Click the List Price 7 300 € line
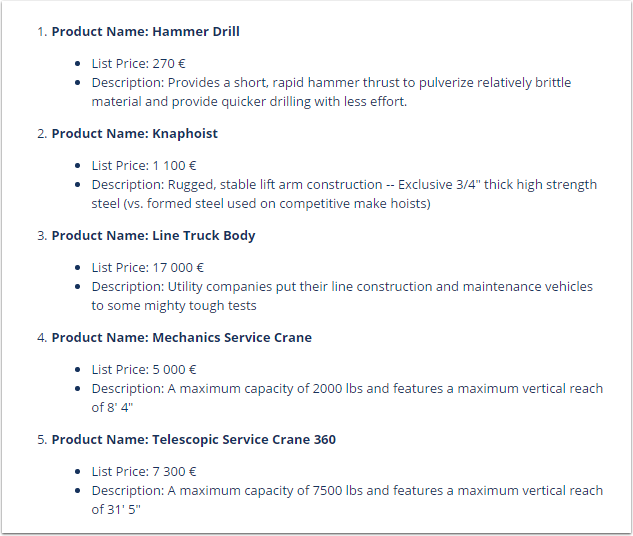Viewport: 633px width, 536px height. click(x=144, y=472)
